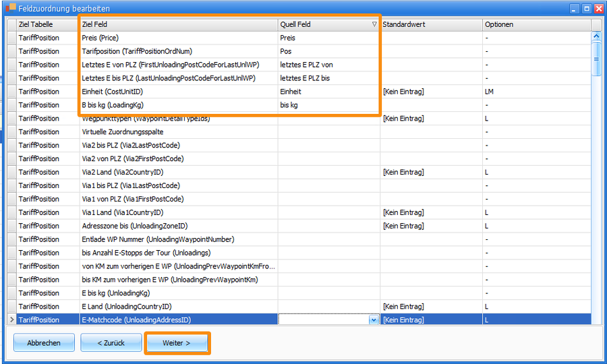Viewport: 607px width, 364px height.
Task: Open the Quell Feld dropdown for E-Matchcode
Action: [374, 320]
